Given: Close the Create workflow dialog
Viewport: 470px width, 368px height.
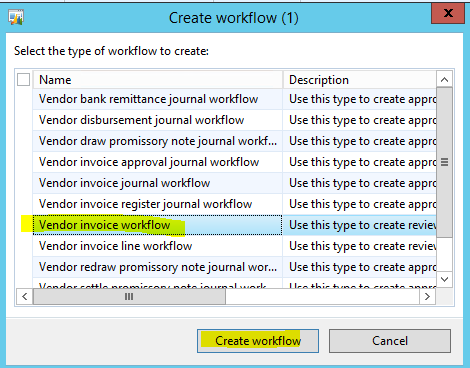Looking at the screenshot, I should 448,13.
